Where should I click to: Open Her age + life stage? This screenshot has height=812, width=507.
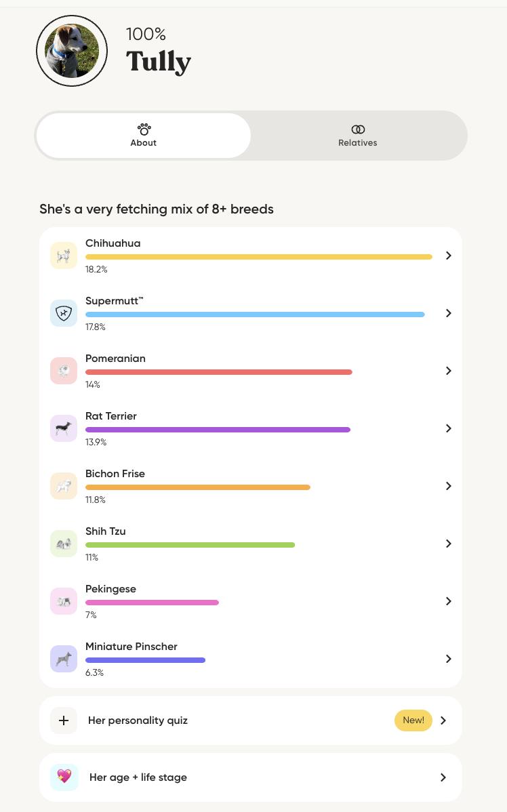138,777
